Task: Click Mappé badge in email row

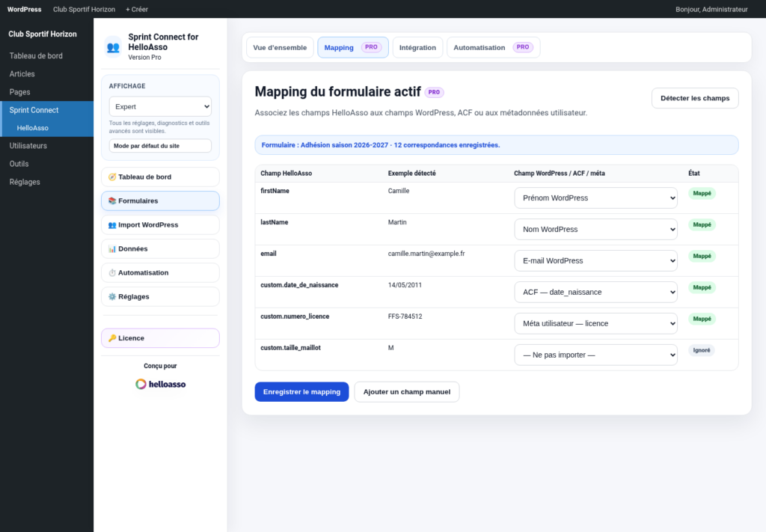Action: [702, 256]
